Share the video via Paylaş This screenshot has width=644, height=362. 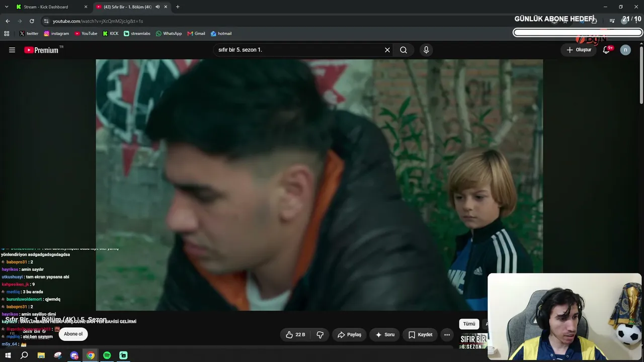click(349, 334)
